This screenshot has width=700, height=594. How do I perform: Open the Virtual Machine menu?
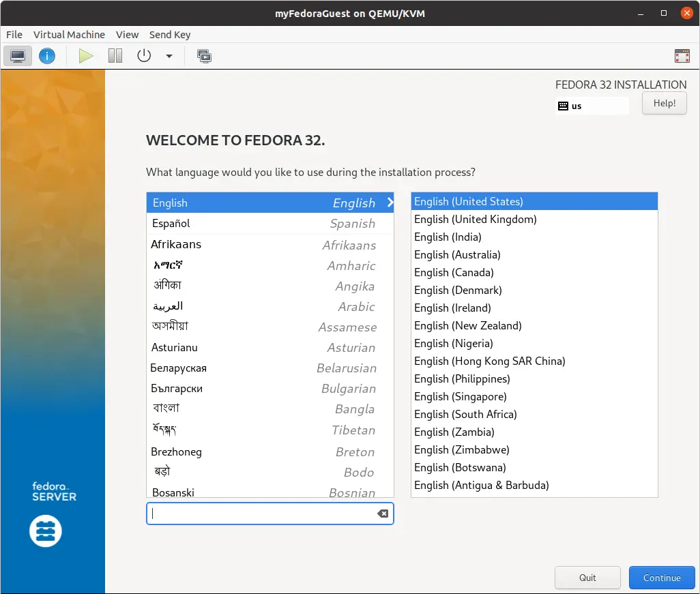coord(69,35)
